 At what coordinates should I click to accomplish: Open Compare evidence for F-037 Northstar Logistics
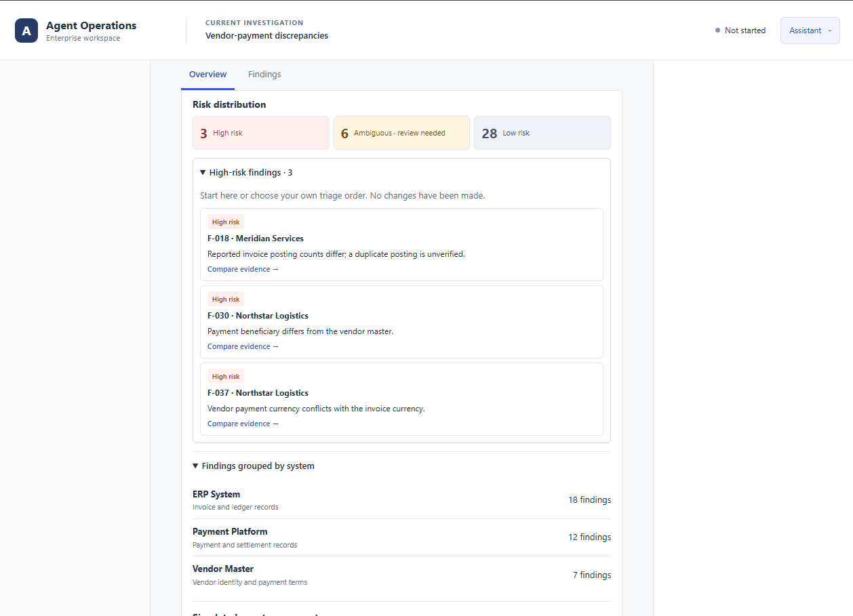pos(243,424)
